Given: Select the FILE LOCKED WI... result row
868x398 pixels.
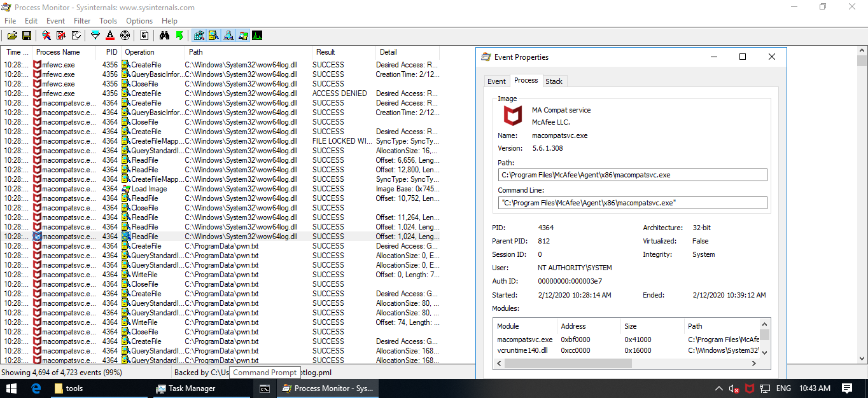Looking at the screenshot, I should tap(220, 141).
